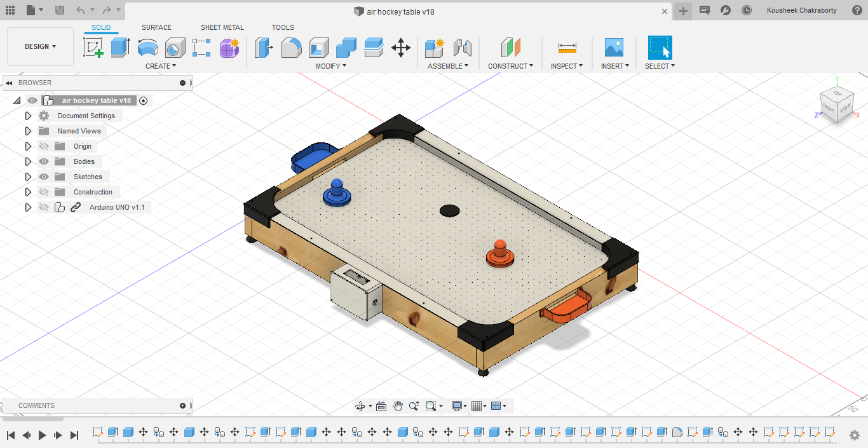Hide the Bodies folder
This screenshot has height=448, width=868.
44,161
